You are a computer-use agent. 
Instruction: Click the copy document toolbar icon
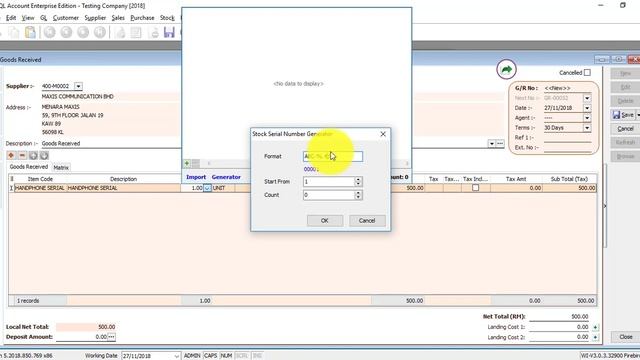[x=13, y=32]
